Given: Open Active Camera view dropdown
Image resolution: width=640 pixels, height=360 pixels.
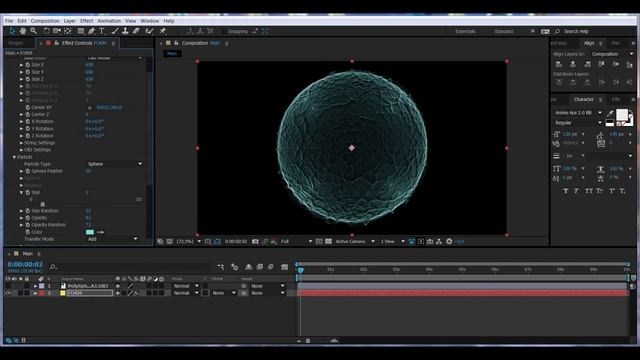Looking at the screenshot, I should pos(355,242).
